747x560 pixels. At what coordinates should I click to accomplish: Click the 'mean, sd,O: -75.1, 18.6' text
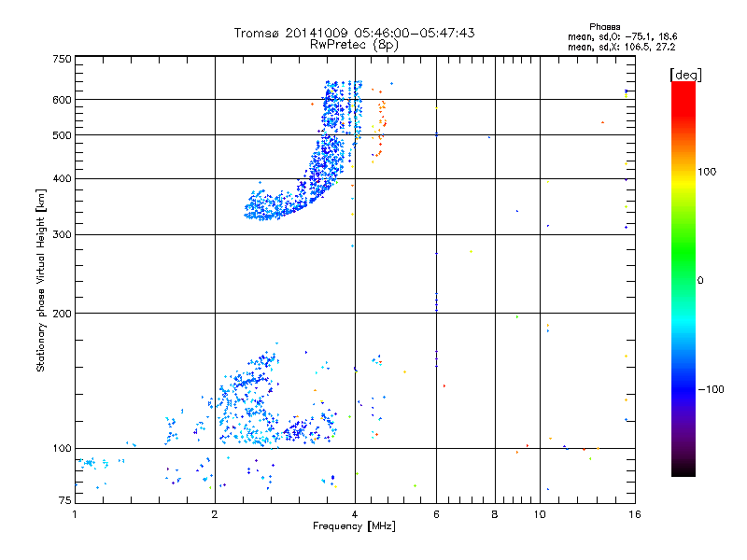click(x=622, y=36)
